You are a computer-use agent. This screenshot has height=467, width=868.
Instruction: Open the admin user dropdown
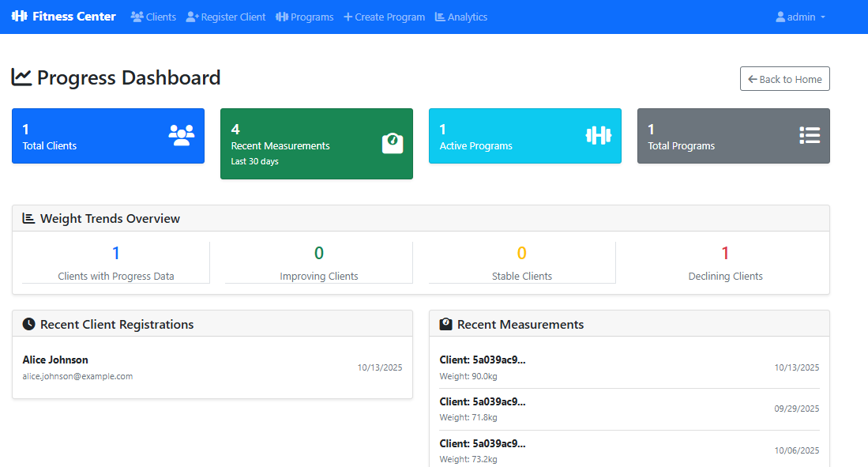[800, 17]
